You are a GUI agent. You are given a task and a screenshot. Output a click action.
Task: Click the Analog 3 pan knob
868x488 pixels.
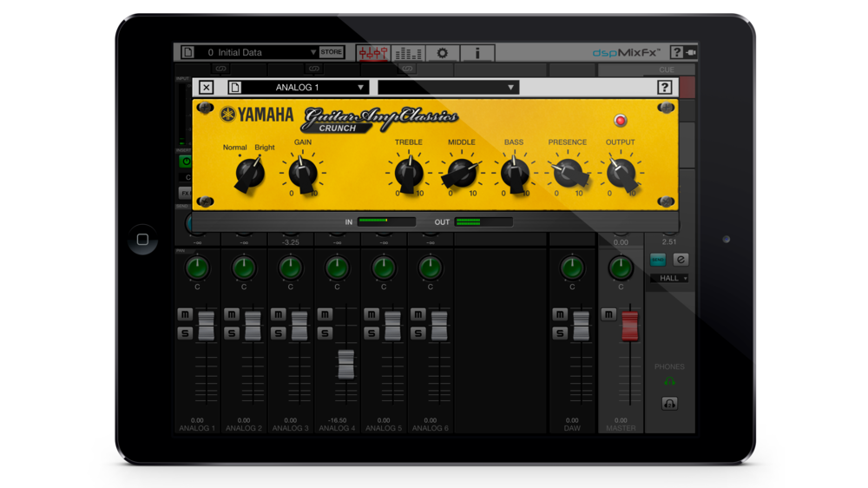pyautogui.click(x=290, y=268)
